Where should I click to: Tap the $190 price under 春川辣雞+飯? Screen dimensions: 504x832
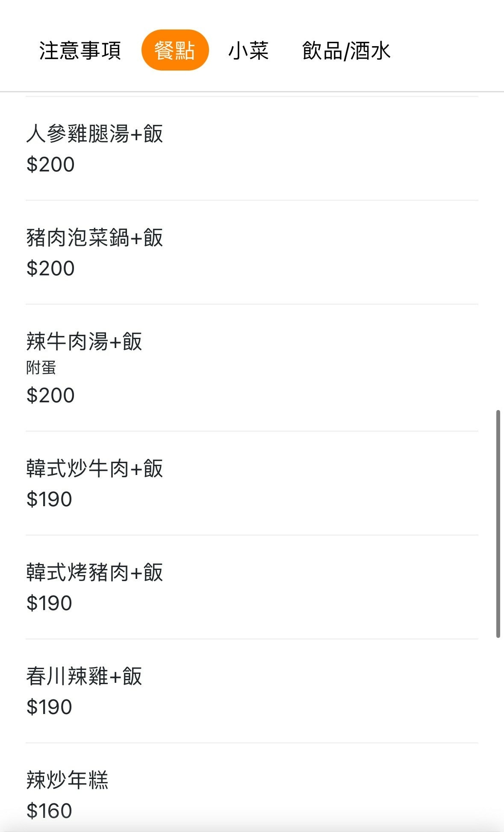(x=49, y=707)
